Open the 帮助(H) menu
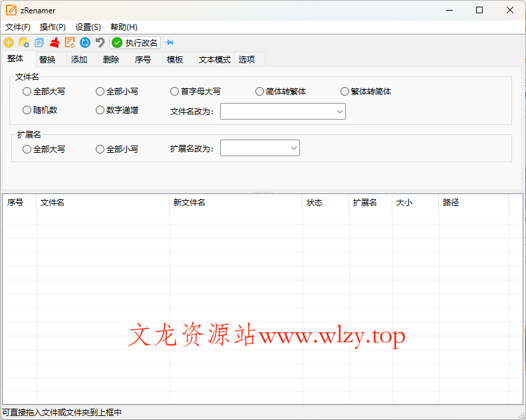The image size is (526, 420). (x=124, y=27)
